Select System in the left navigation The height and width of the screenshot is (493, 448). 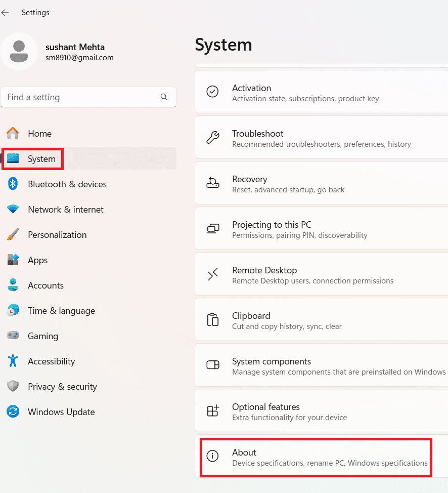click(x=41, y=159)
